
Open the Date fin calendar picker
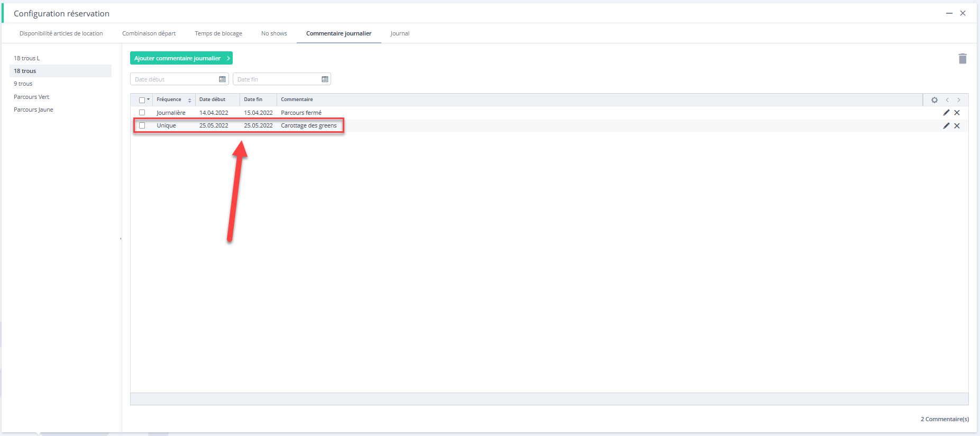(x=325, y=79)
